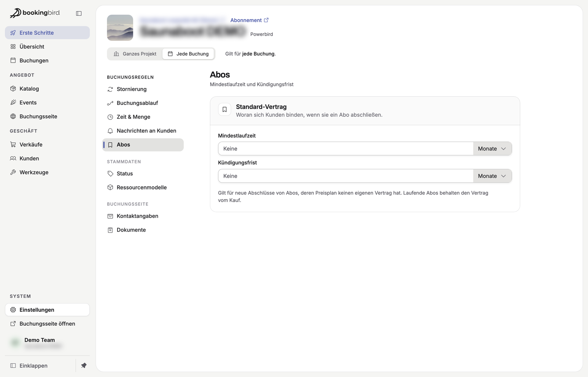Click the Buchungsseite globe icon
The image size is (588, 377).
(13, 116)
